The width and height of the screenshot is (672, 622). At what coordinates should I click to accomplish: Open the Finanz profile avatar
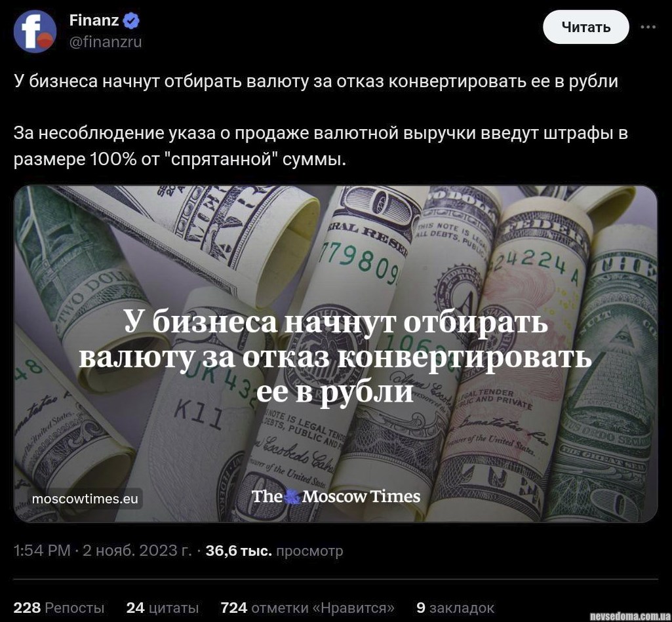pyautogui.click(x=35, y=31)
